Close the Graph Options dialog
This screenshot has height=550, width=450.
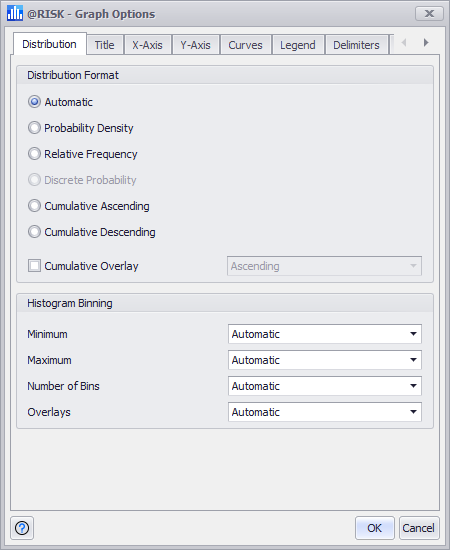(x=429, y=14)
